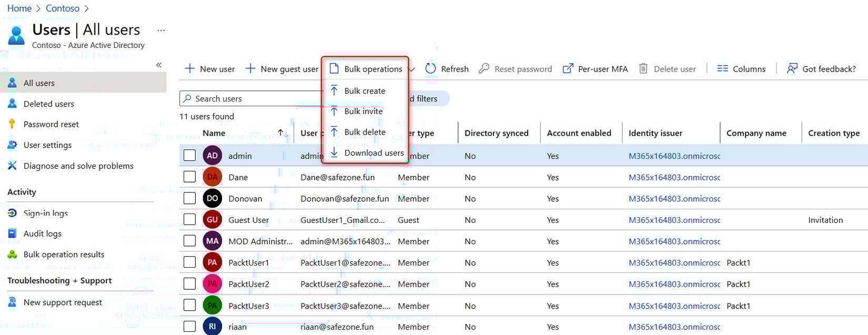Check the MOD Administrator row checkbox
Image resolution: width=868 pixels, height=335 pixels.
189,241
